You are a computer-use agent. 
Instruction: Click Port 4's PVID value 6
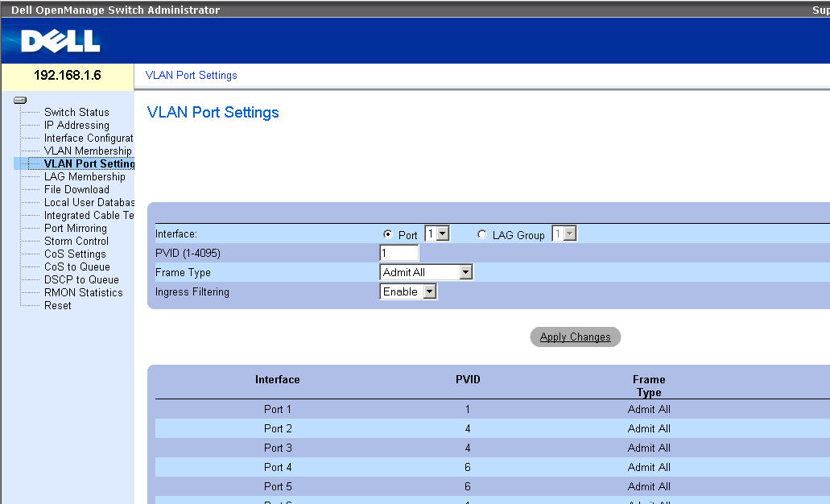468,467
